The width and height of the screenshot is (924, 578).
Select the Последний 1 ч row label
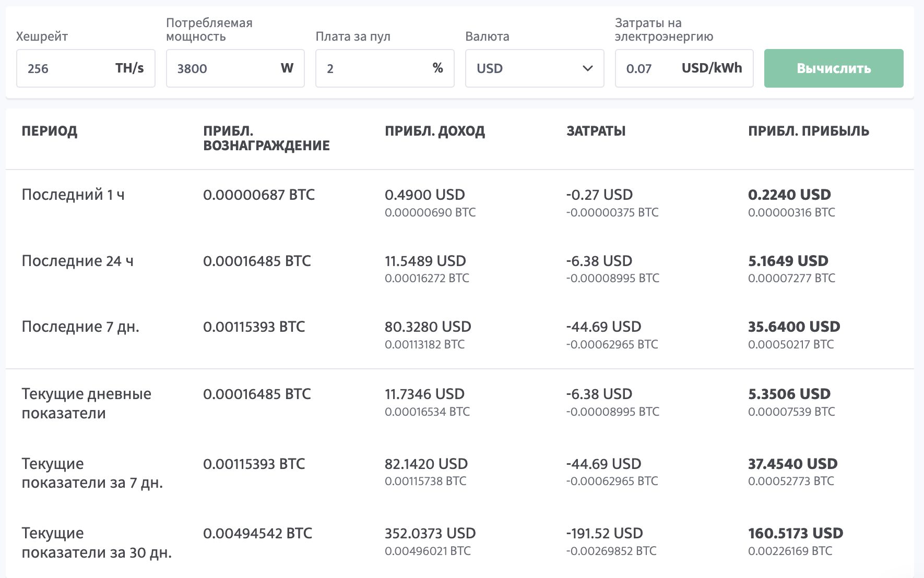73,195
